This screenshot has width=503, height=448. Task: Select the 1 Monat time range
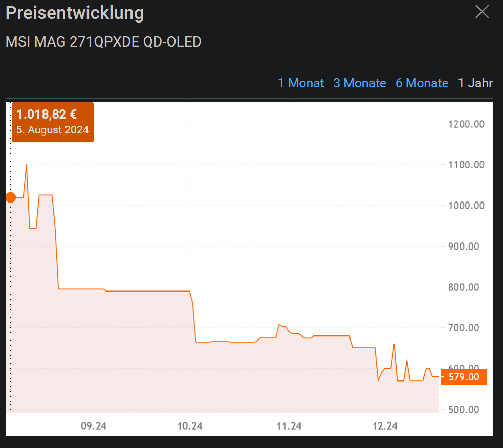(301, 83)
